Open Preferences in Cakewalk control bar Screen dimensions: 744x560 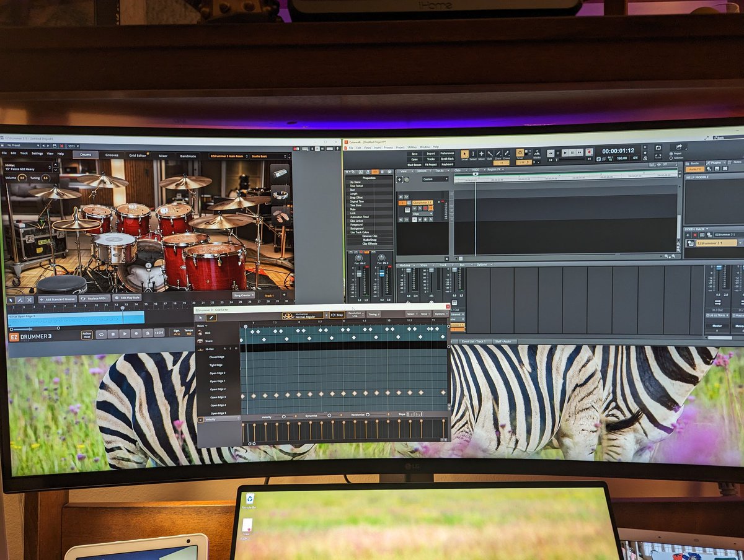447,153
